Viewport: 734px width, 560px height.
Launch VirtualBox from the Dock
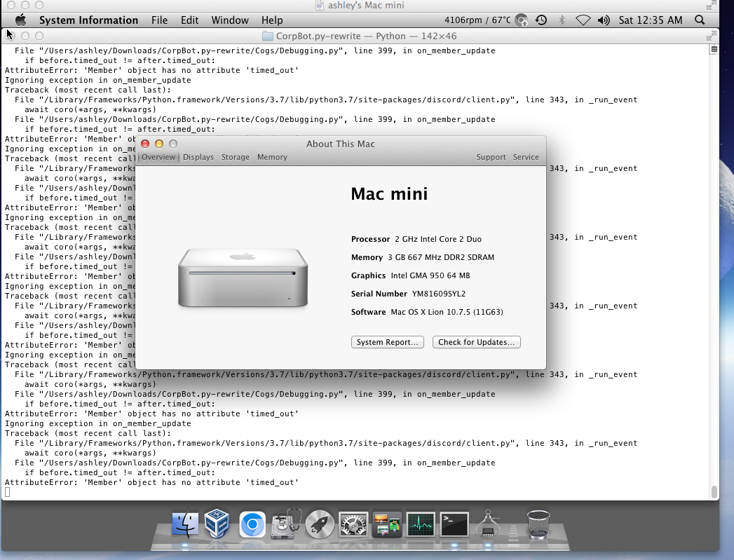(217, 524)
